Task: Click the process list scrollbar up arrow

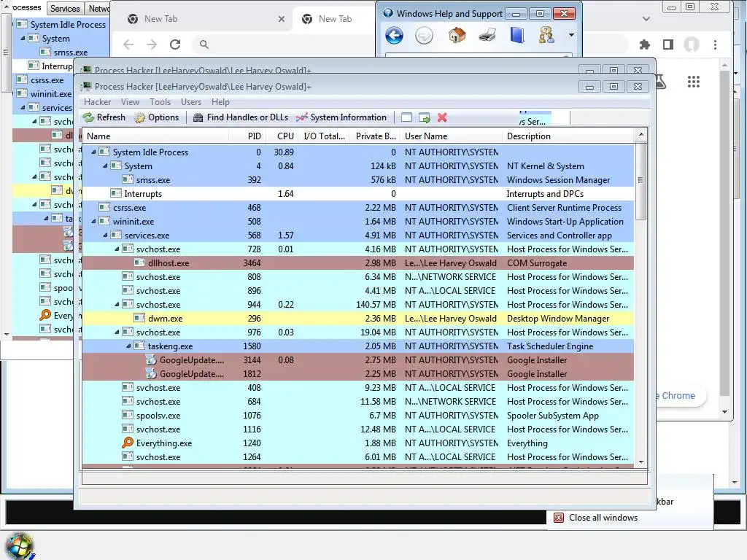Action: coord(641,135)
